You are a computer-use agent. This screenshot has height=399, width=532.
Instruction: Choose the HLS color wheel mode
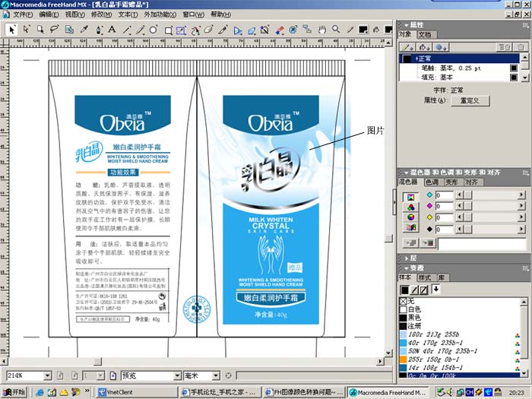click(410, 217)
